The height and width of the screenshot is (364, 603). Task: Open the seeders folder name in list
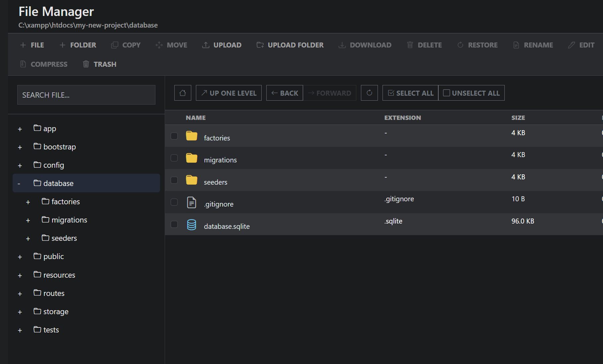[215, 182]
